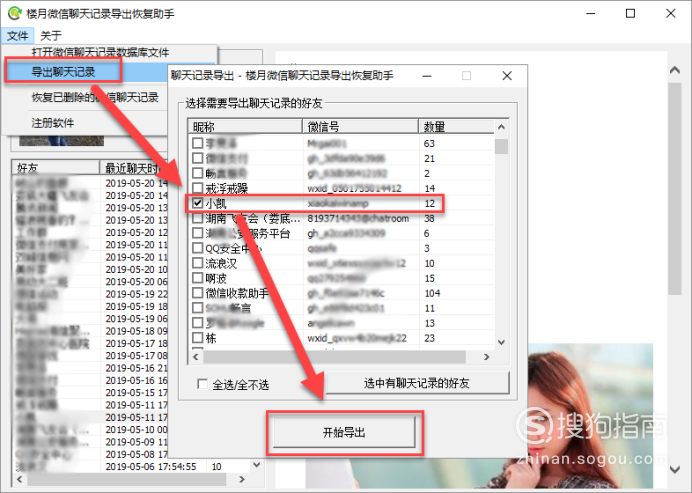The height and width of the screenshot is (493, 692).
Task: Click main friend list scroll down arrow
Action: tap(256, 465)
